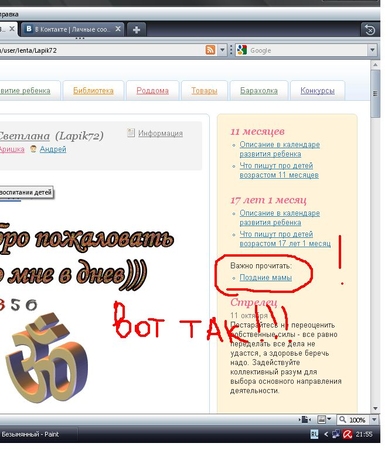Open the Товары section tab
The height and width of the screenshot is (450, 388).
204,91
